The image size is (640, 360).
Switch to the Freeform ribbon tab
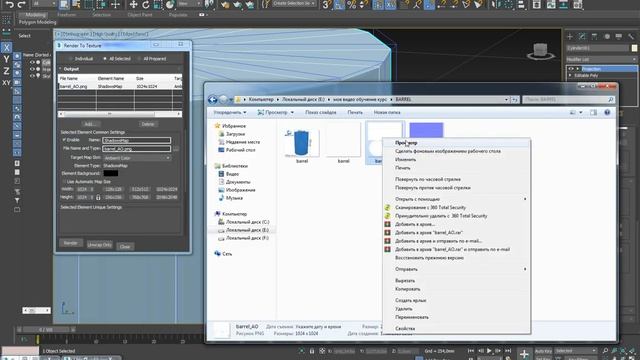67,15
